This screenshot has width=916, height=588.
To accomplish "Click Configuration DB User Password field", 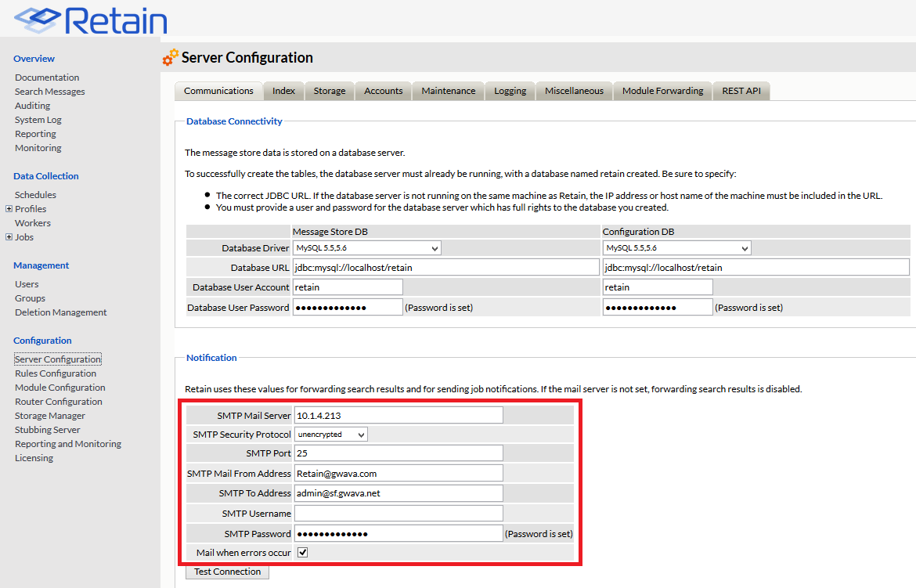I will pos(658,307).
